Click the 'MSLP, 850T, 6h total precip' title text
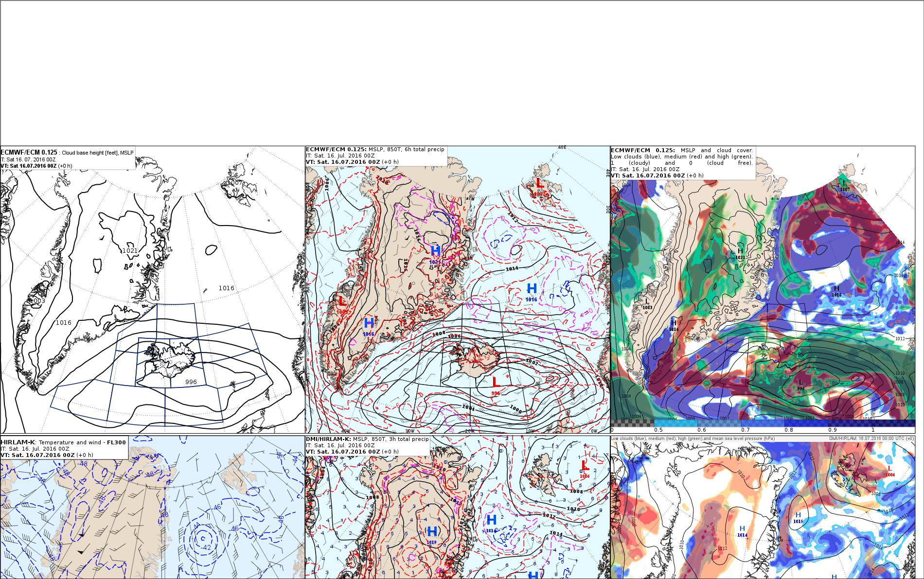 pyautogui.click(x=406, y=149)
